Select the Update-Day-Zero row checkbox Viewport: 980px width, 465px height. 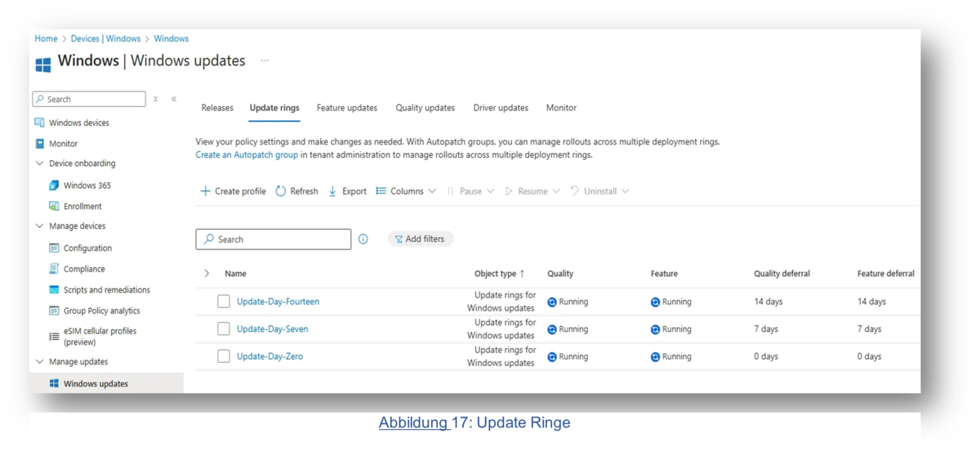tap(224, 356)
